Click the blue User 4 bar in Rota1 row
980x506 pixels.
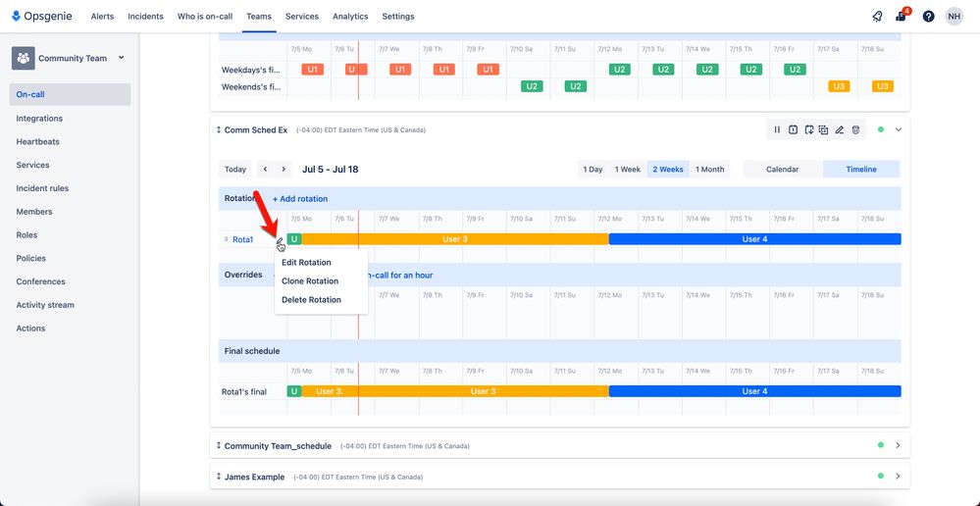coord(755,239)
